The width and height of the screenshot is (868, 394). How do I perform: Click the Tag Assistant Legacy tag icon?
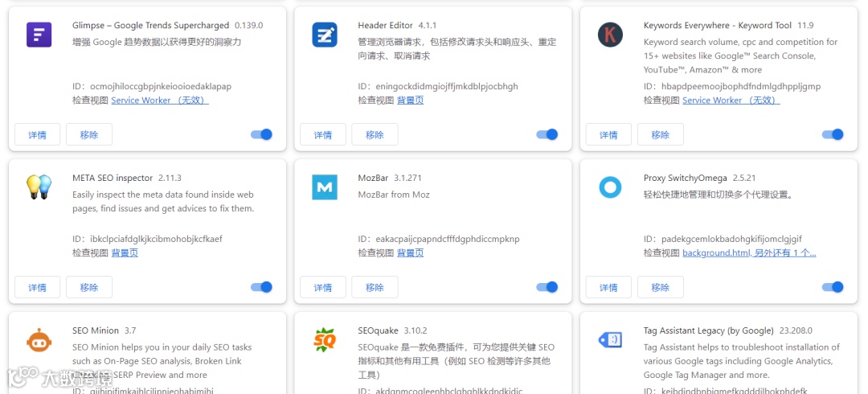click(x=610, y=339)
